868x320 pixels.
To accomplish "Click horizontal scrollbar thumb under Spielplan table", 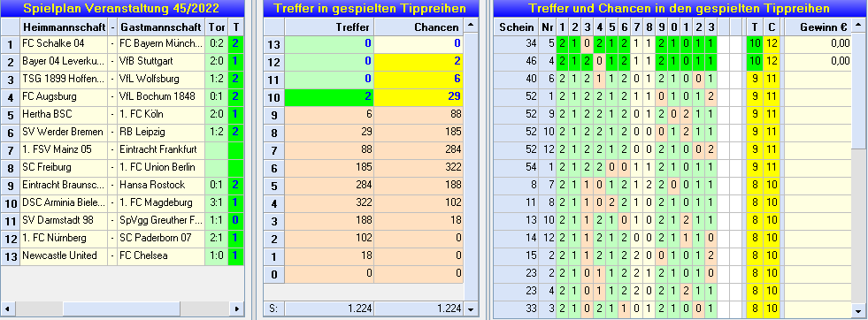I will click(121, 309).
